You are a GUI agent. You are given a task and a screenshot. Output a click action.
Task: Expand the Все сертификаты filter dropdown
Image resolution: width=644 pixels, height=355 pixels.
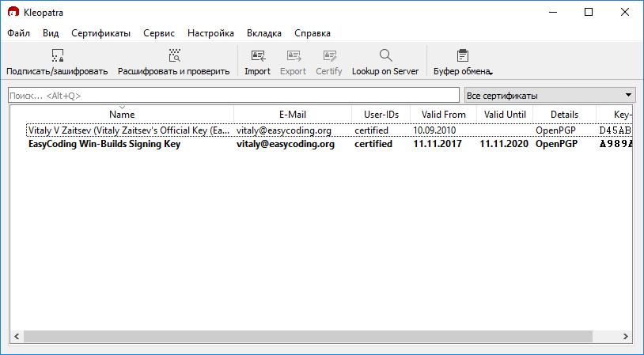click(x=550, y=95)
